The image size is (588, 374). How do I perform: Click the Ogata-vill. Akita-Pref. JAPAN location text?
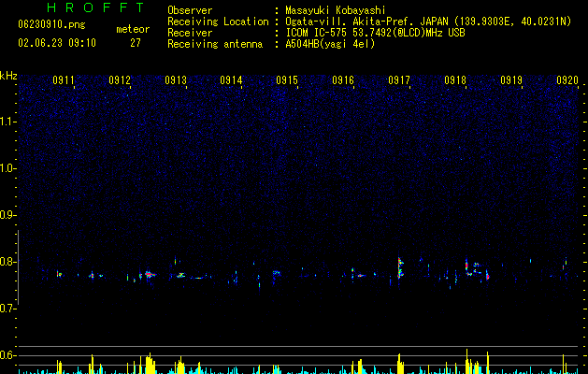428,22
